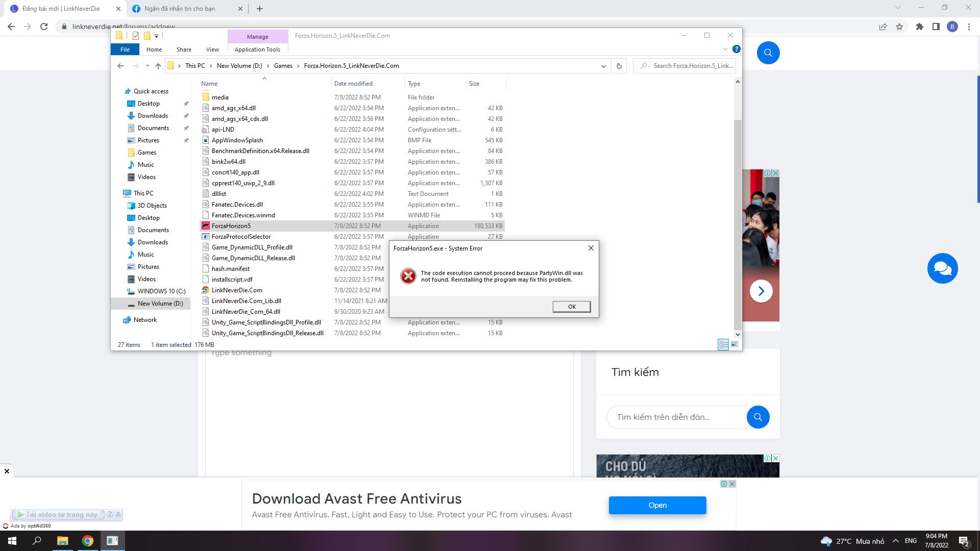980x551 pixels.
Task: Switch to large icons view in Explorer status bar
Action: pos(734,344)
